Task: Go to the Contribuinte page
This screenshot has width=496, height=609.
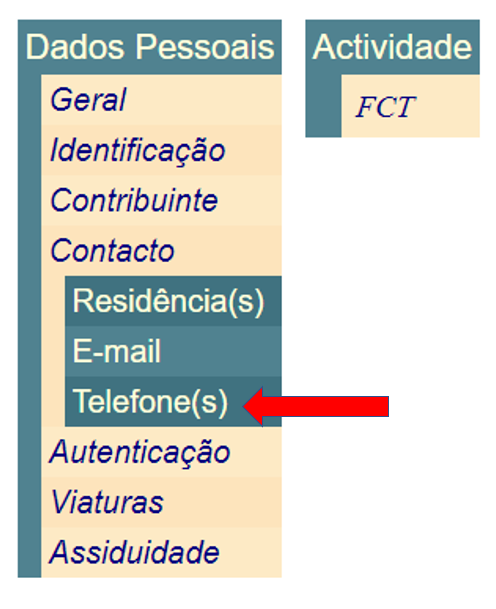Action: tap(162, 200)
